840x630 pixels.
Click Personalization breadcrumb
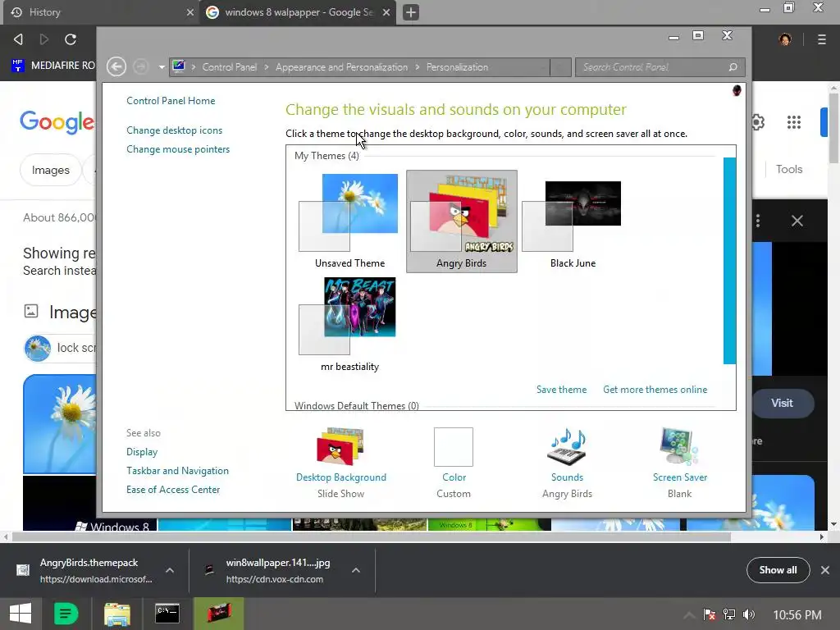pos(457,67)
